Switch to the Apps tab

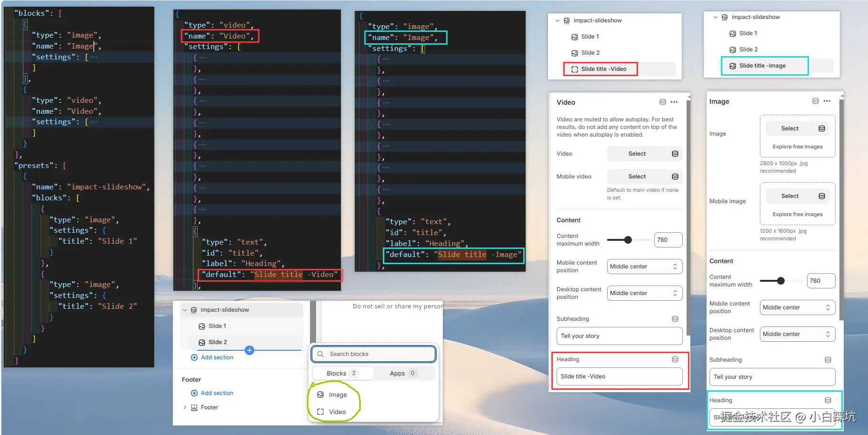tap(404, 374)
